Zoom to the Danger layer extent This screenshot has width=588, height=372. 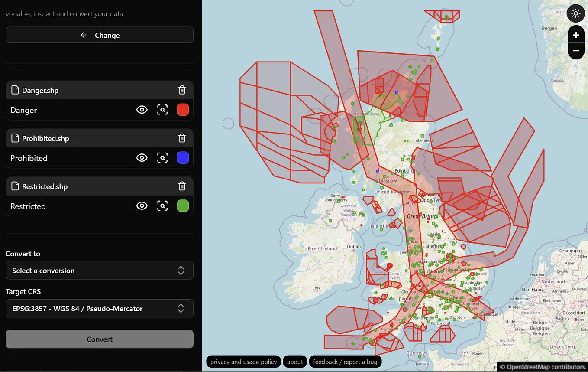[162, 109]
